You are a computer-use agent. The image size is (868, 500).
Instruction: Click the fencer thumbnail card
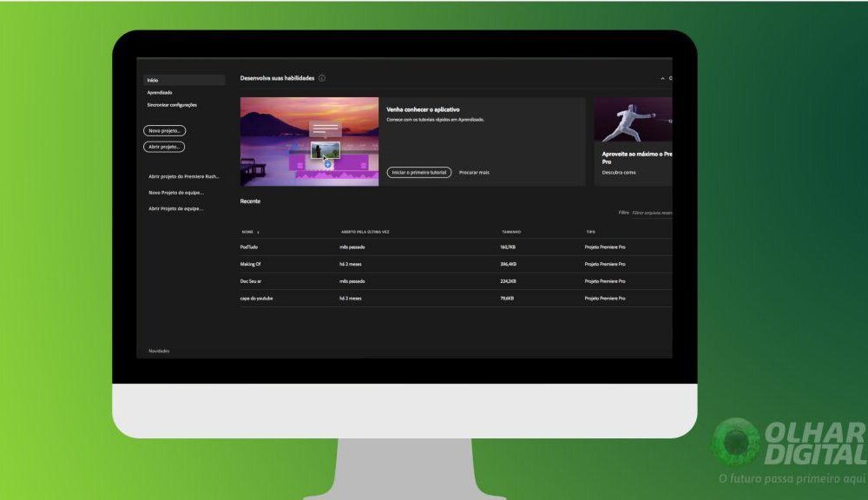click(x=633, y=120)
